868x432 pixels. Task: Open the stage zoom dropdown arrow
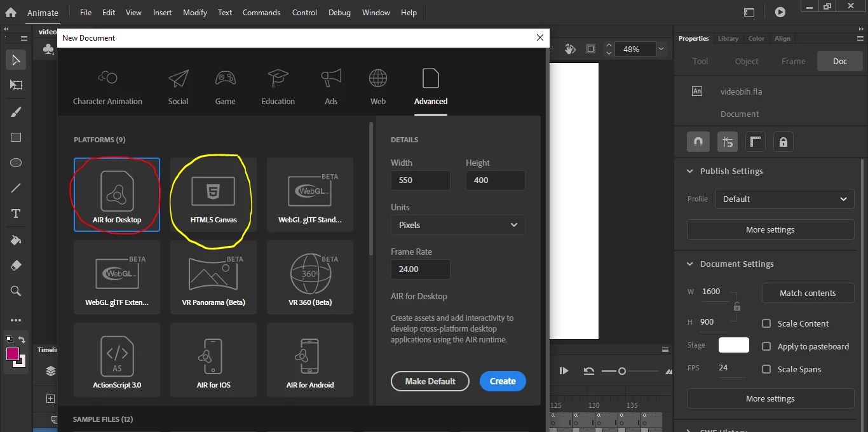click(x=661, y=49)
